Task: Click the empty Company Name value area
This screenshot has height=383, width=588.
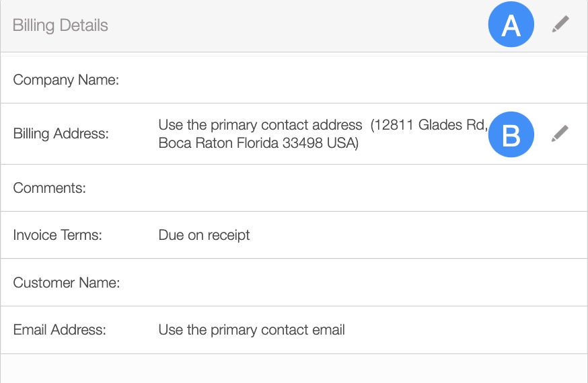Action: pos(336,80)
